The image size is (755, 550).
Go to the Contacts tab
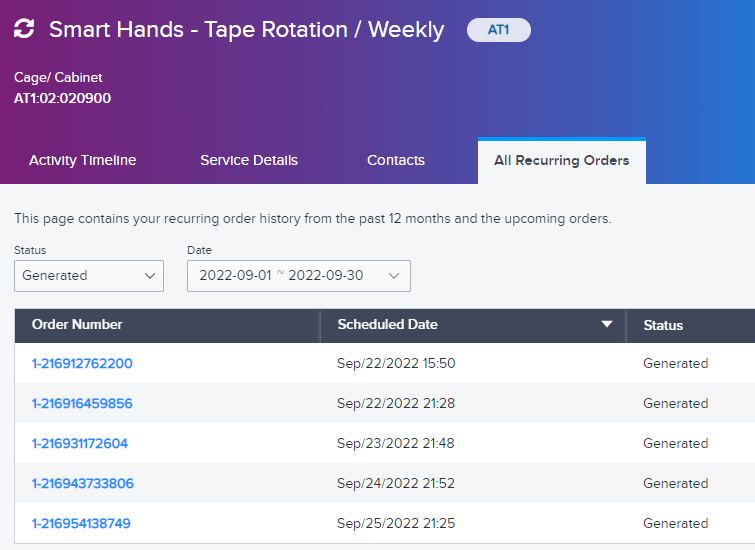tap(396, 160)
